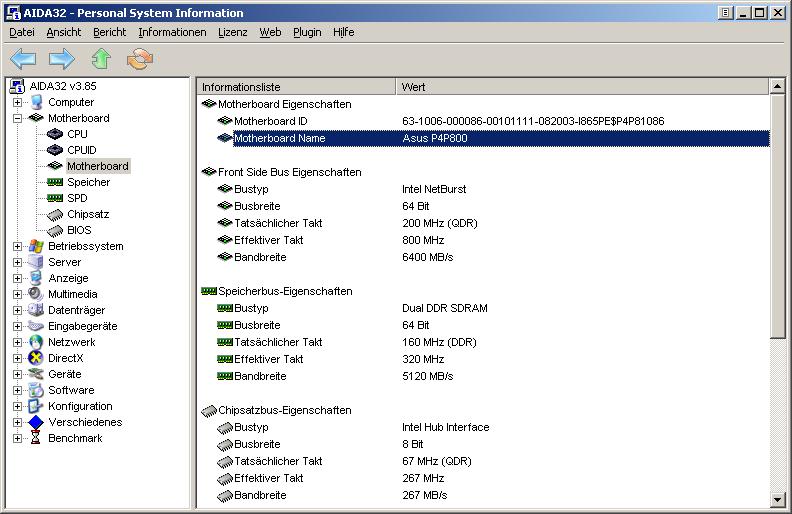792x514 pixels.
Task: Click the Datenträger drive icon
Action: 36,310
